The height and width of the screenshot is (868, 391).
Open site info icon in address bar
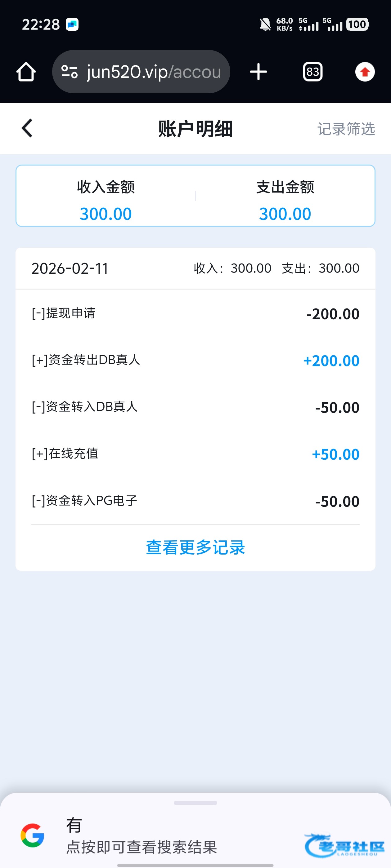[x=70, y=72]
